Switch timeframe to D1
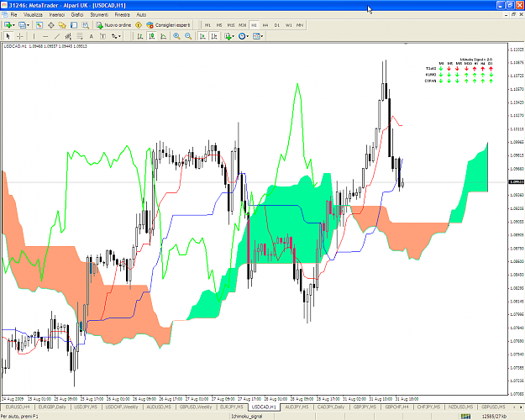 (x=277, y=25)
